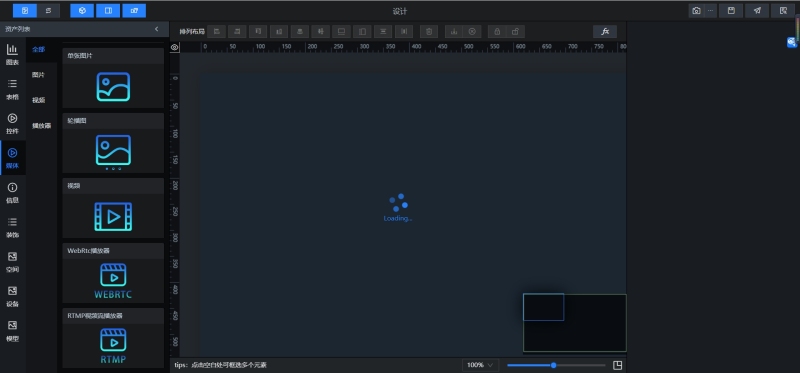Toggle the side panel layout button in top bar
The height and width of the screenshot is (373, 800).
108,11
